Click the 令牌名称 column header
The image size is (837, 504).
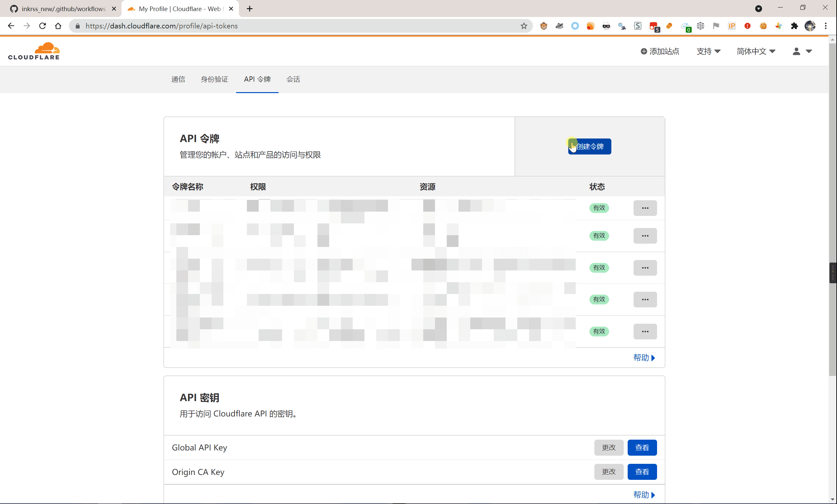pyautogui.click(x=187, y=187)
